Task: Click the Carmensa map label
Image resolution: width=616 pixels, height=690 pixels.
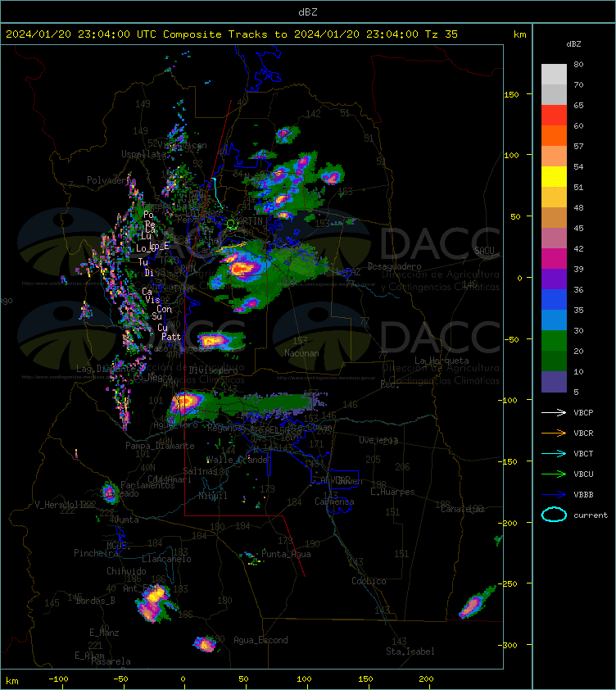Action: tap(334, 502)
